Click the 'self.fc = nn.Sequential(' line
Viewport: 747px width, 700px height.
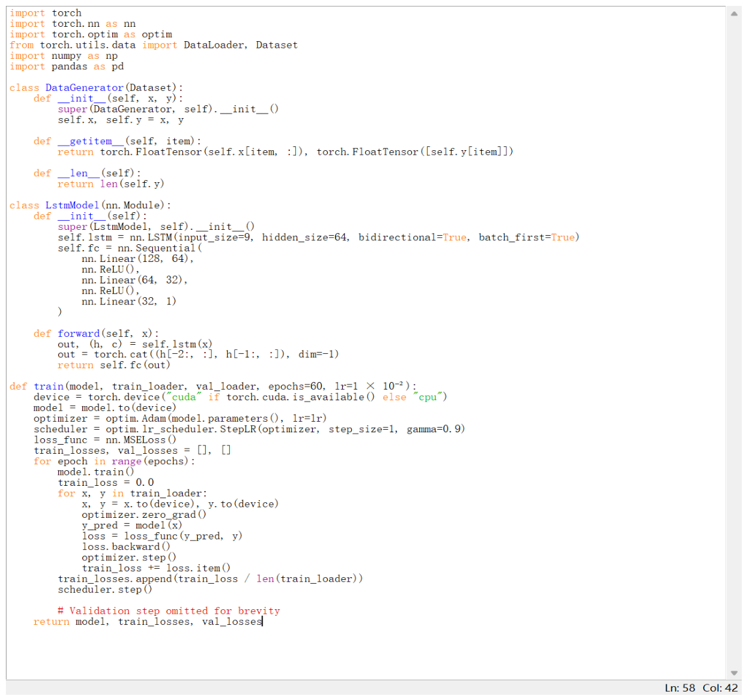pos(129,247)
